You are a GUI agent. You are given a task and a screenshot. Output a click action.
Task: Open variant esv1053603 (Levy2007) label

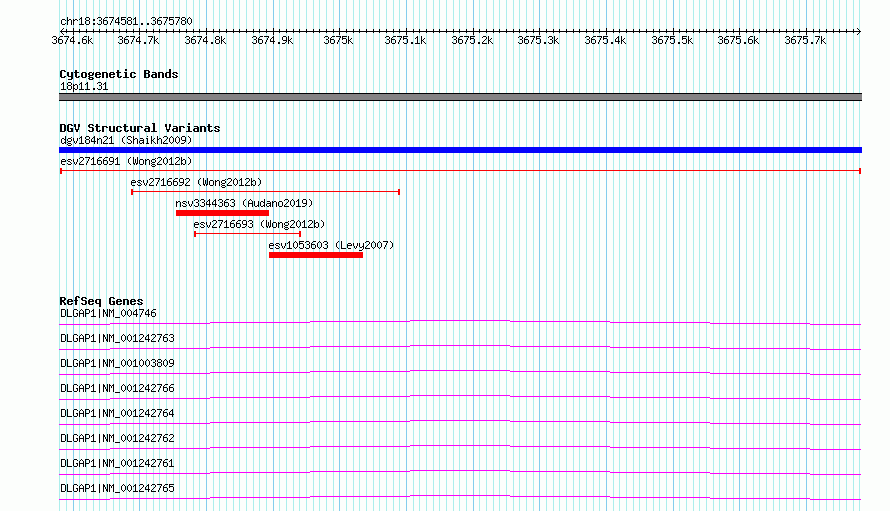[331, 245]
